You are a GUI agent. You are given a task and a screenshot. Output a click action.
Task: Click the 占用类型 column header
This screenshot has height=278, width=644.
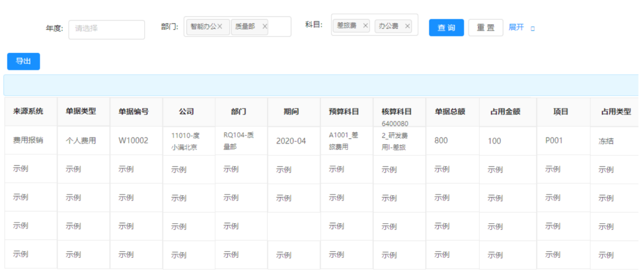click(615, 111)
